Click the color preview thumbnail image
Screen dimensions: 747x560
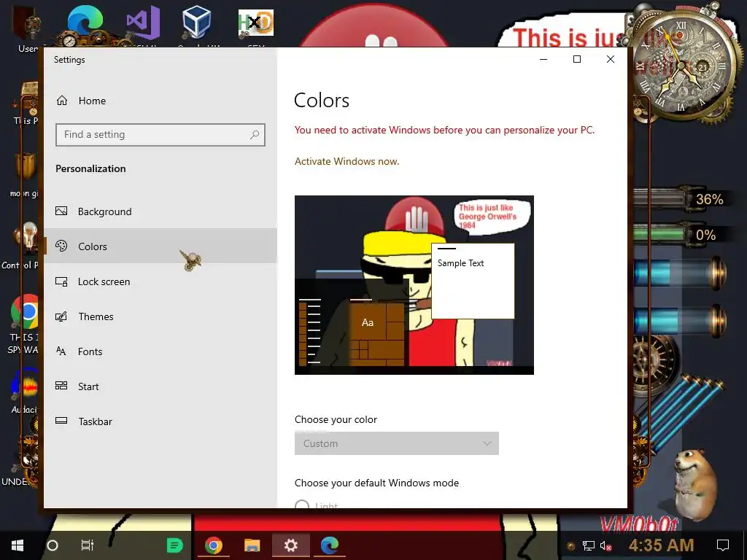pos(414,285)
